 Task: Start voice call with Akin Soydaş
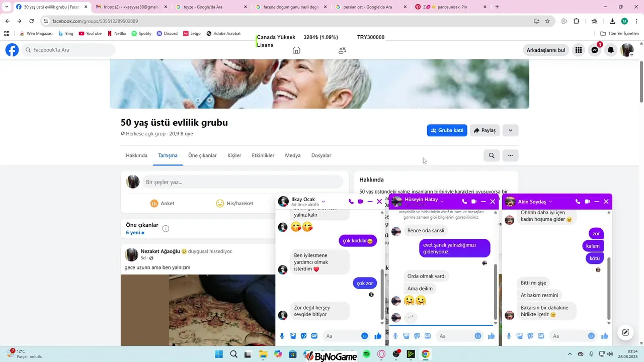click(578, 202)
